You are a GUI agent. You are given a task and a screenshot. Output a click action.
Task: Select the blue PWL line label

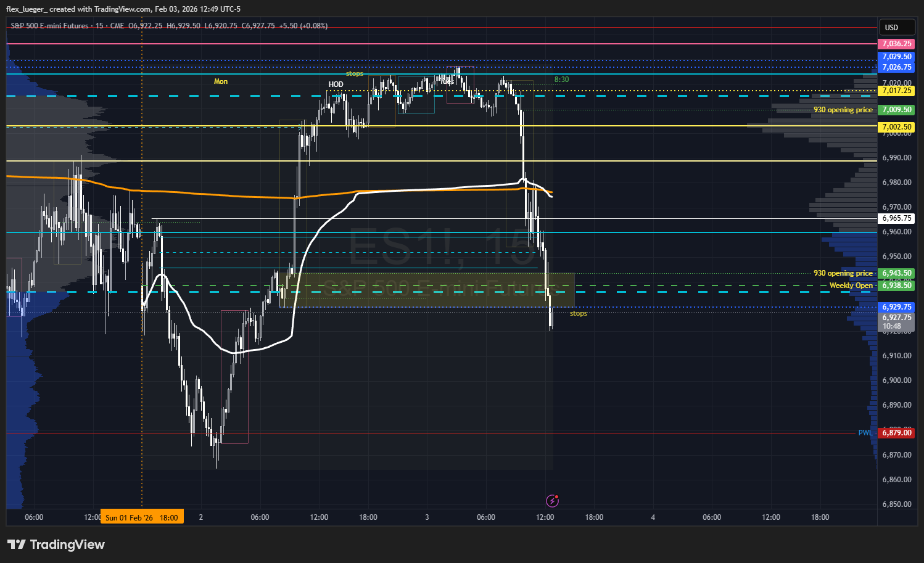coord(865,433)
